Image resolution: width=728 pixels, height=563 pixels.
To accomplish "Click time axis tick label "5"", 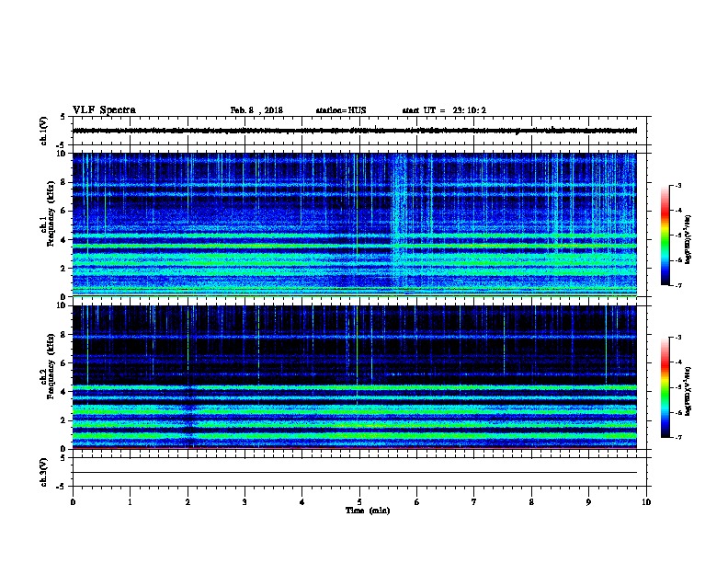I will coord(359,502).
